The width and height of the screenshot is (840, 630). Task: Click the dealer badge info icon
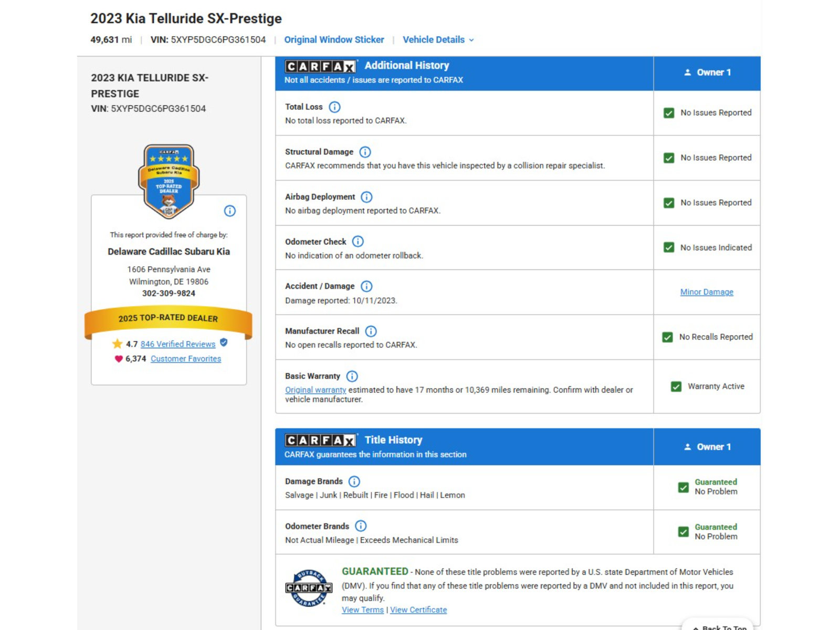[x=230, y=211]
